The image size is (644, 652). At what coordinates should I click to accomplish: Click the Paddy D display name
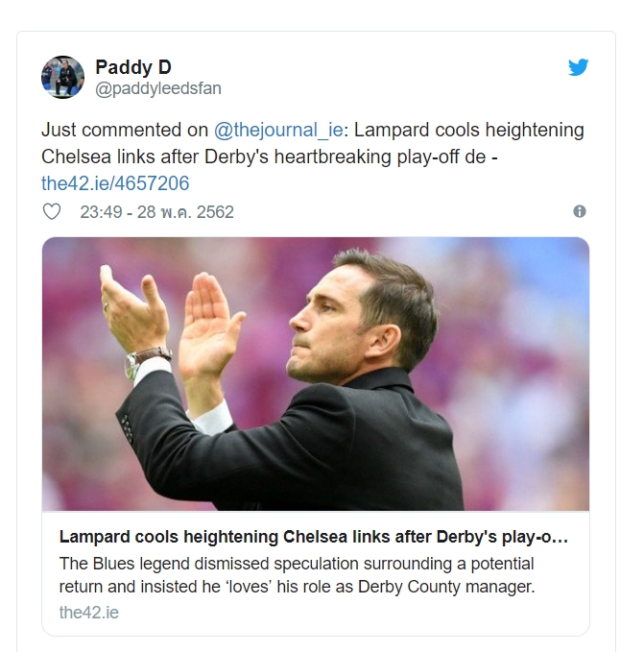[x=132, y=66]
